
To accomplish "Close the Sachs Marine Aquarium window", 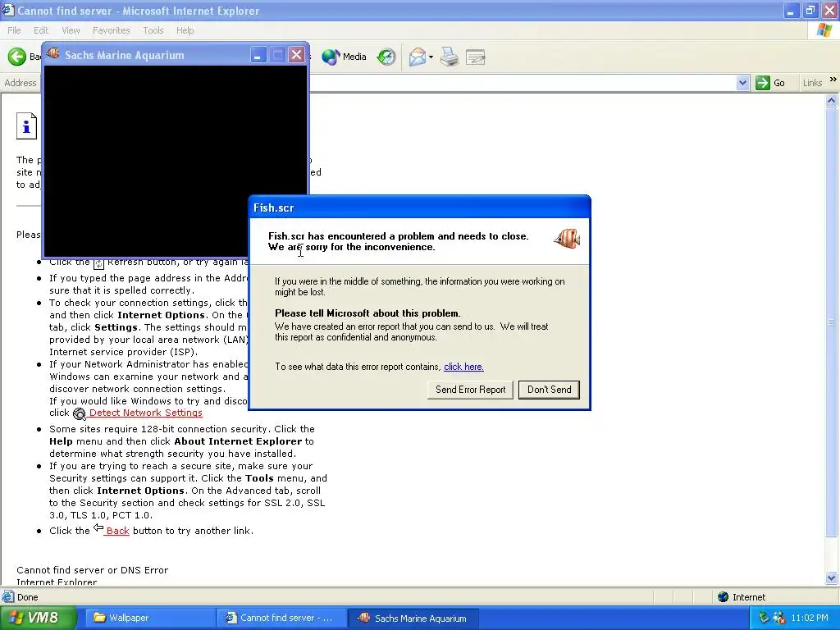I will [x=296, y=55].
